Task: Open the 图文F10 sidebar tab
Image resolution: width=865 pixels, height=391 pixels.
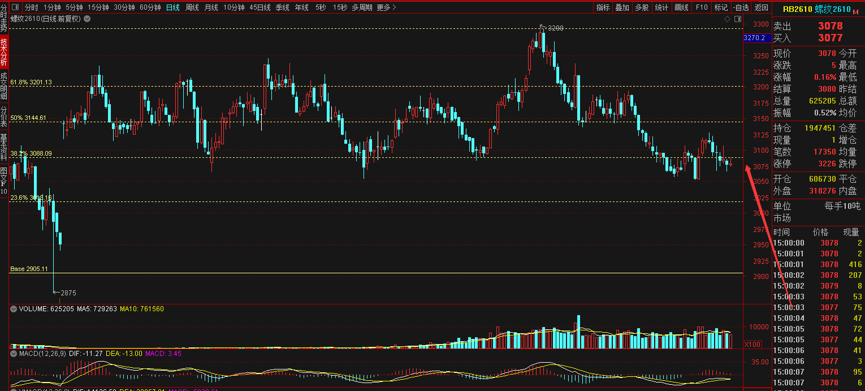Action: tap(4, 181)
